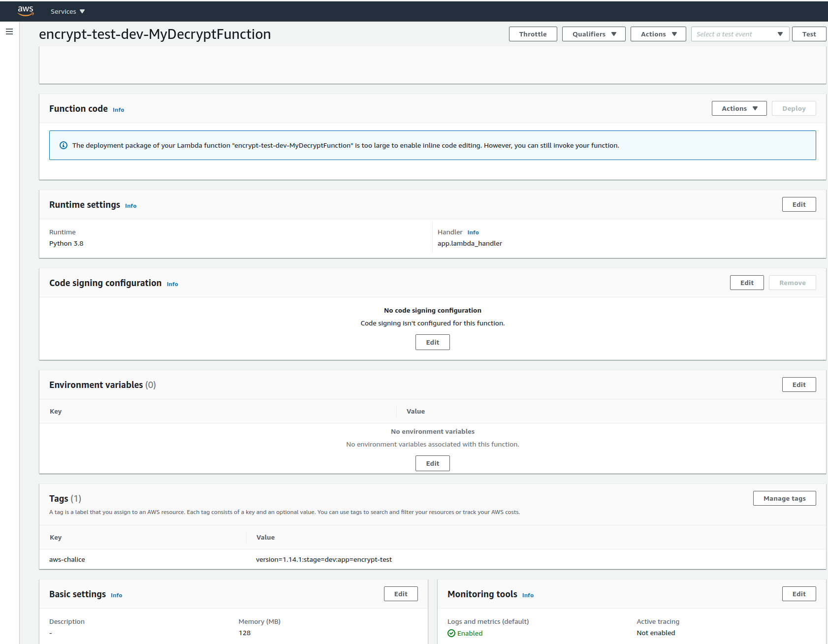The width and height of the screenshot is (828, 644).
Task: Click Manage tags button
Action: 784,498
